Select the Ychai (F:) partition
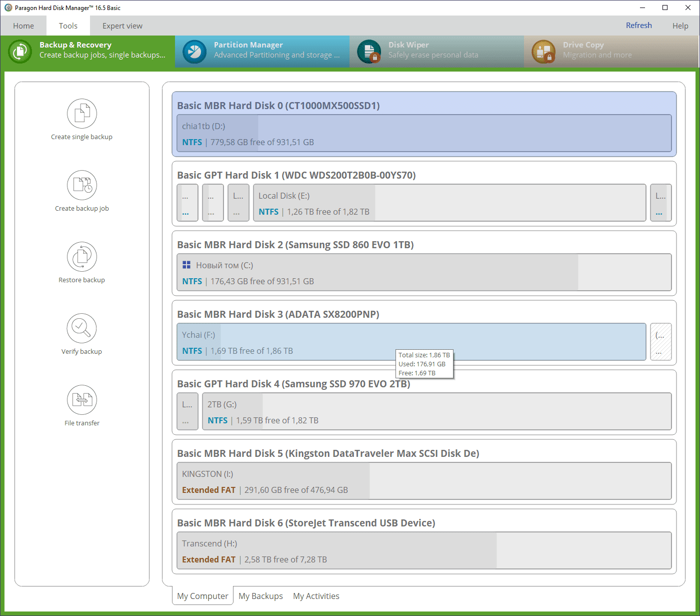 click(x=411, y=342)
